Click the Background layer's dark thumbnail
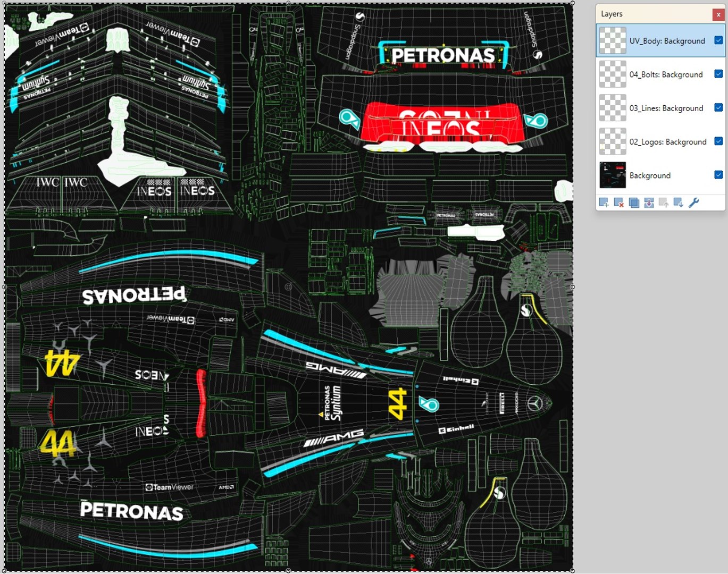This screenshot has width=728, height=574. pos(613,175)
